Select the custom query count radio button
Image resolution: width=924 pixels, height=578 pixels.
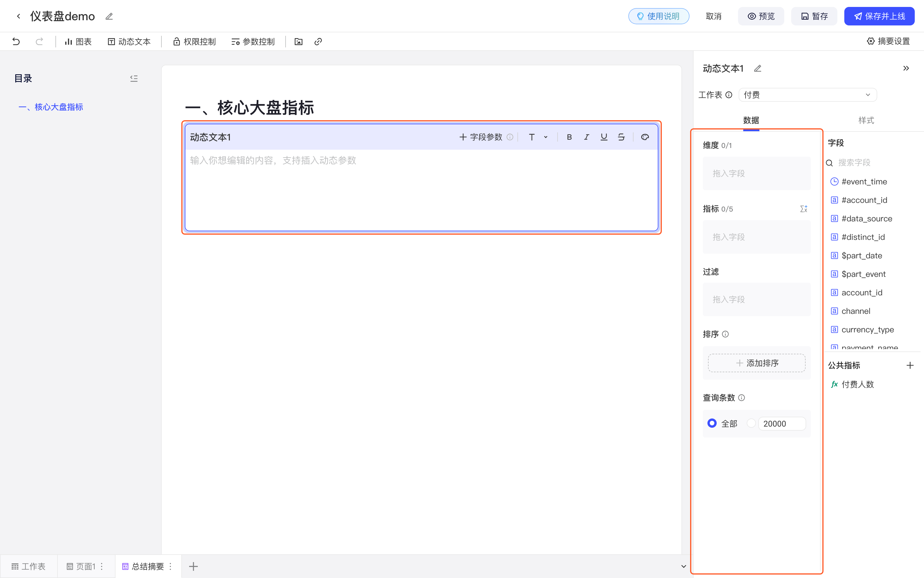click(751, 423)
